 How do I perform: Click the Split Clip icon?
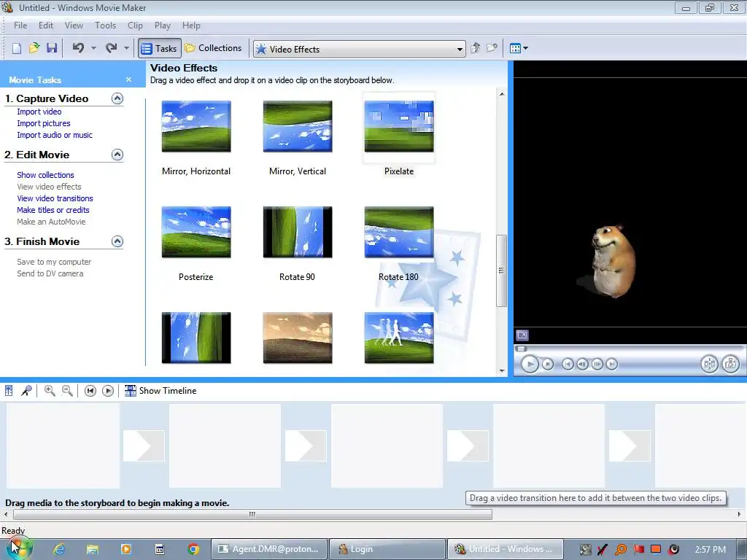pyautogui.click(x=709, y=365)
